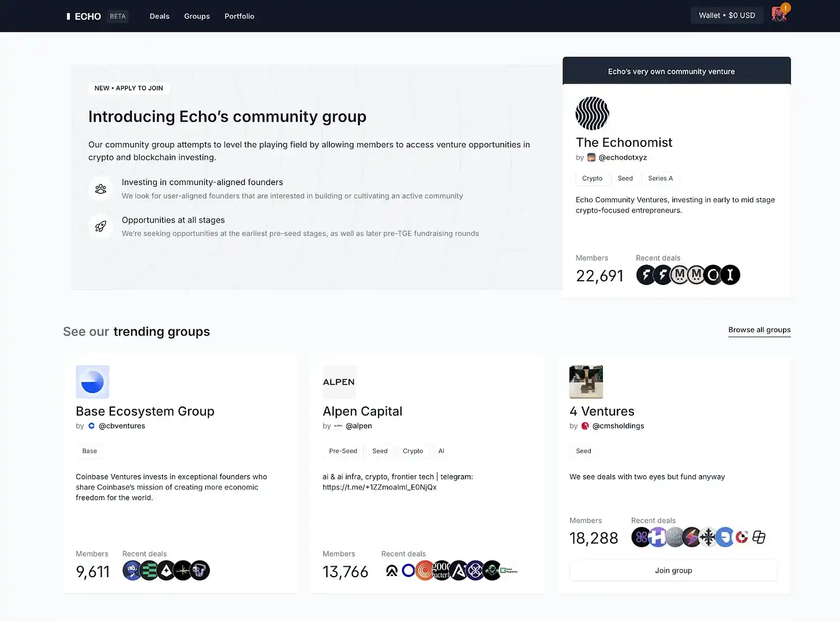The height and width of the screenshot is (621, 840).
Task: Open the user profile avatar
Action: pyautogui.click(x=779, y=14)
